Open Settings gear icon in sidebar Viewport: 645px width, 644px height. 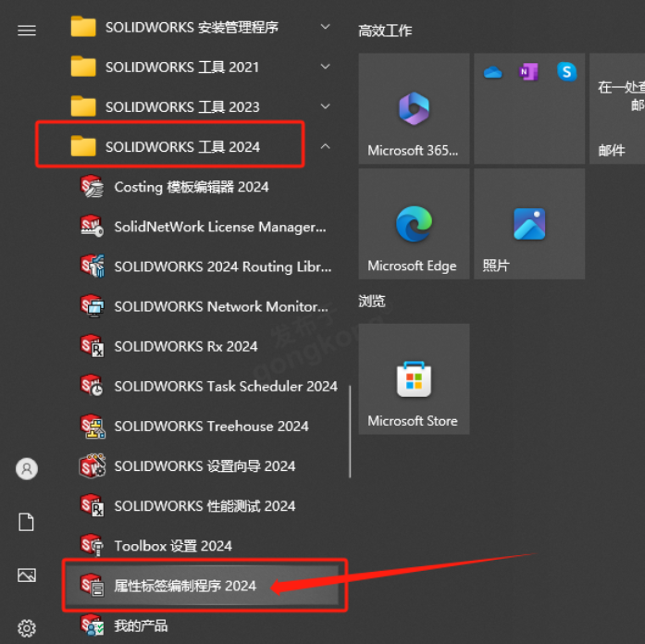pyautogui.click(x=27, y=628)
